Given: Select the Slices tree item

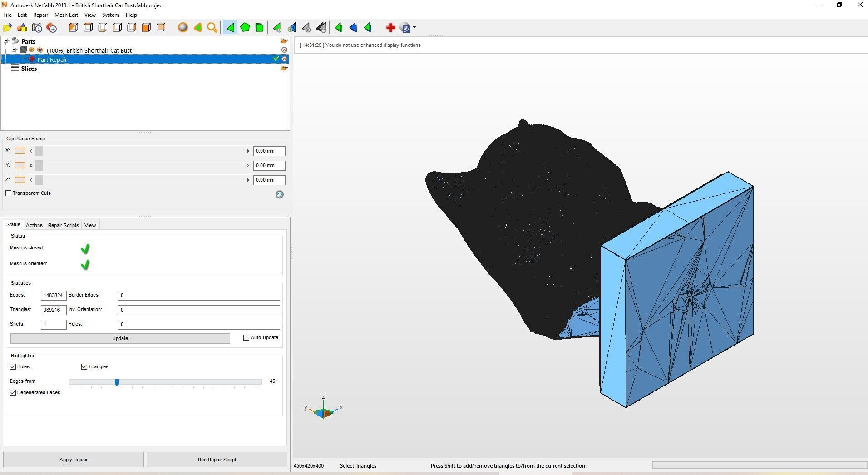Looking at the screenshot, I should point(29,69).
